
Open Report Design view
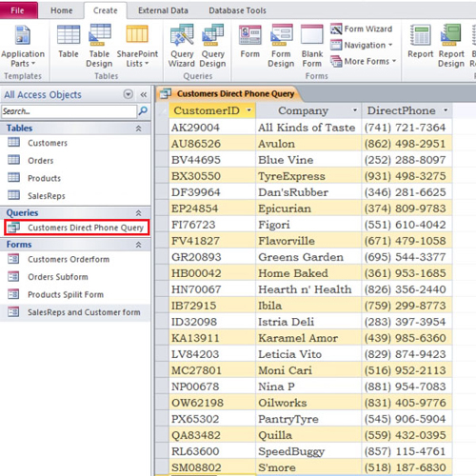(x=451, y=47)
